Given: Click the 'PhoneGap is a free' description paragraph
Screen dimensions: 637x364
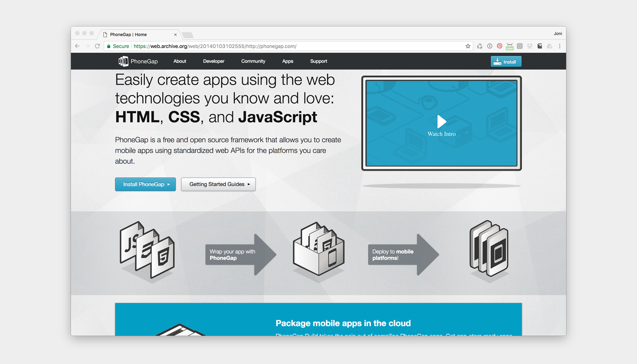Looking at the screenshot, I should click(228, 150).
